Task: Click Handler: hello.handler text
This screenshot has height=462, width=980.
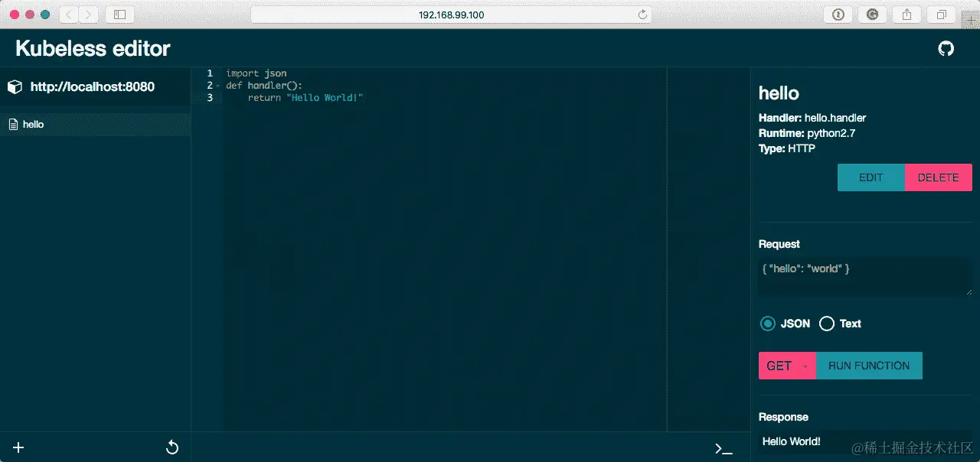Action: tap(812, 118)
